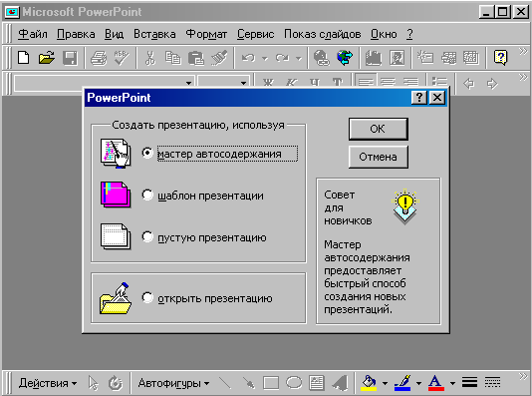Open the Вставка menu
Viewport: 532px width, 396px height.
tap(154, 34)
